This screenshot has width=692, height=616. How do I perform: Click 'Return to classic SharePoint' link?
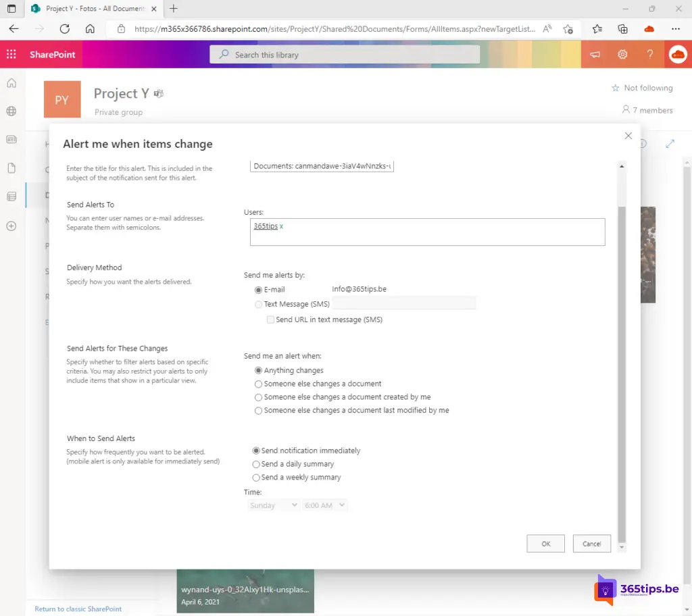(78, 609)
